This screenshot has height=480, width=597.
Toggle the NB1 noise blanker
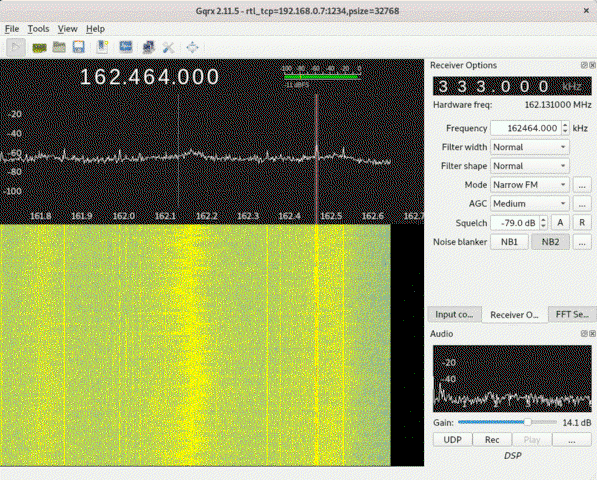[x=509, y=242]
